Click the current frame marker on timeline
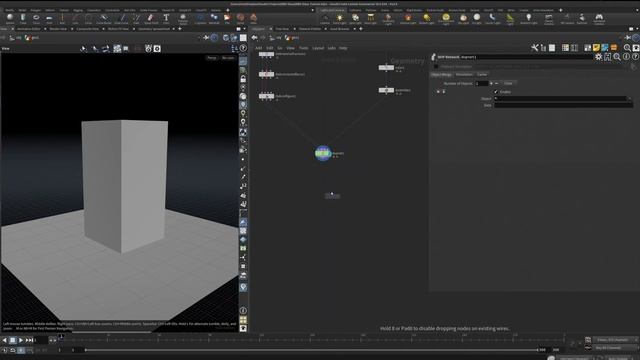 pos(61,337)
